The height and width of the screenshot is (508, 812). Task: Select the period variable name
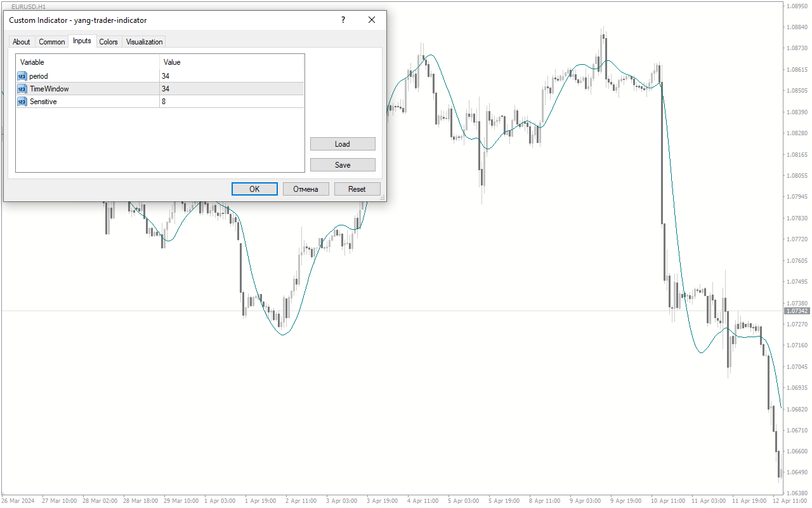[39, 76]
